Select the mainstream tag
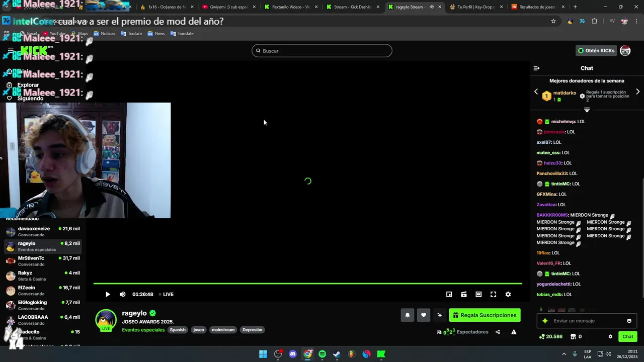 coord(223,330)
